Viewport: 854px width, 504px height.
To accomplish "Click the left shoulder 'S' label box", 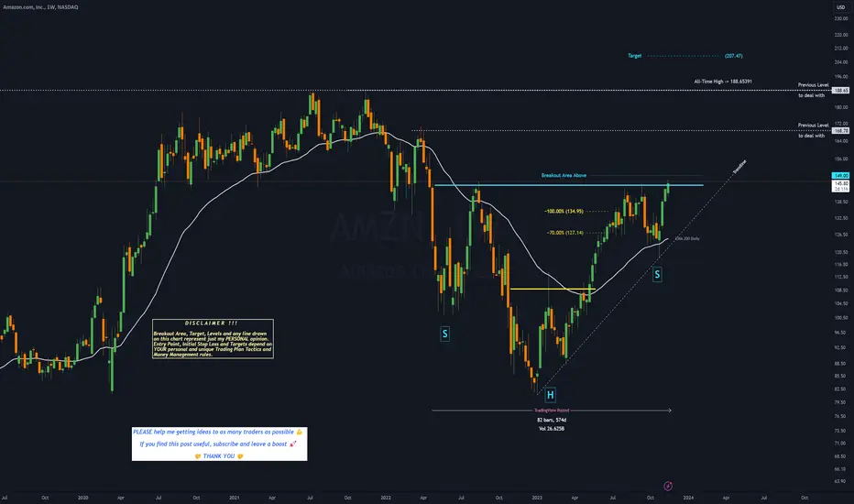I will click(444, 334).
